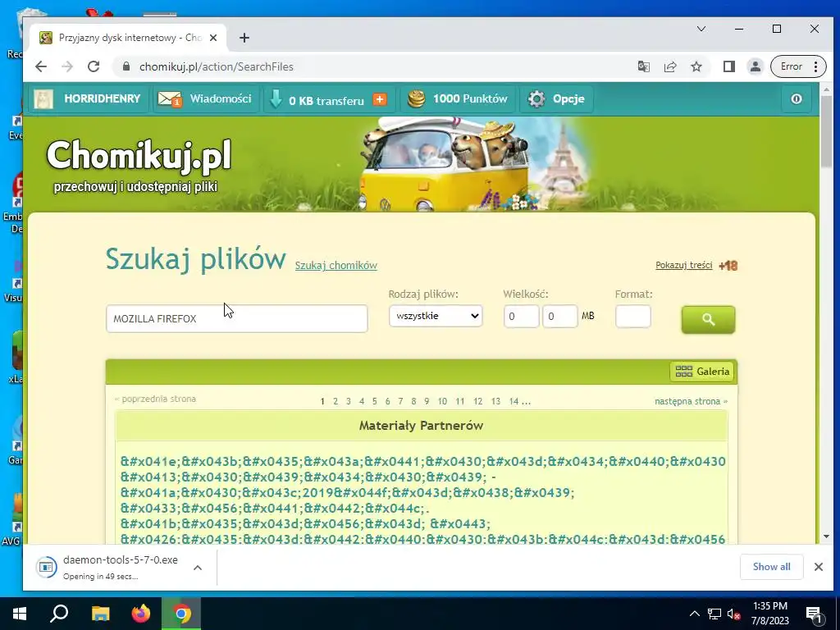840x630 pixels.
Task: Click the page vertical scrollbar
Action: coord(826,133)
